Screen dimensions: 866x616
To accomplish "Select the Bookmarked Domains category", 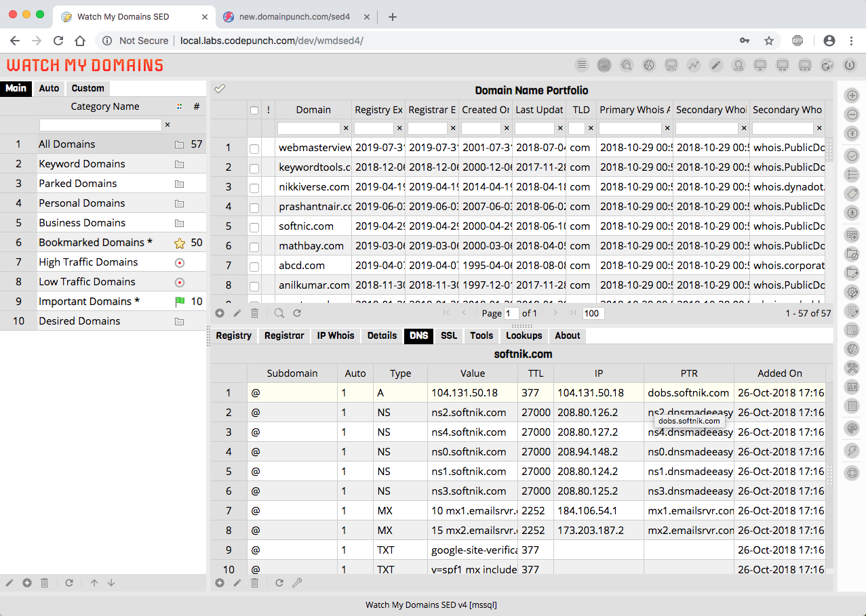I will click(x=103, y=243).
